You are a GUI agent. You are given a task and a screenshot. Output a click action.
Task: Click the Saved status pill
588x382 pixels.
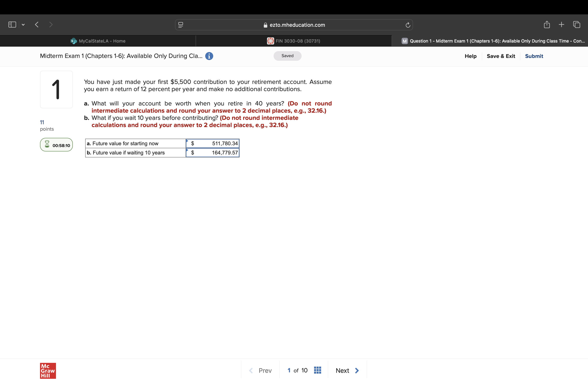coord(287,56)
